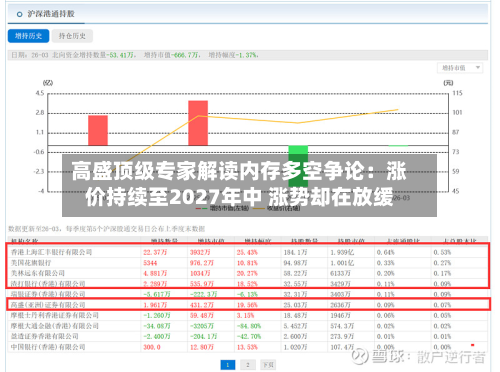Select the 中国银行(香港)有限公司 row name
The width and height of the screenshot is (500, 372).
tap(48, 347)
